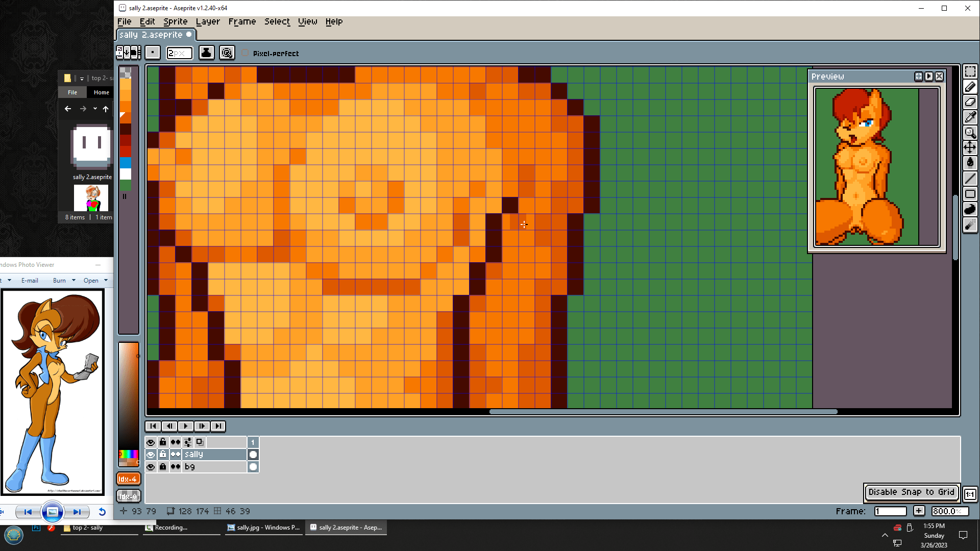Select the Move tool
Viewport: 980px width, 551px height.
click(970, 148)
